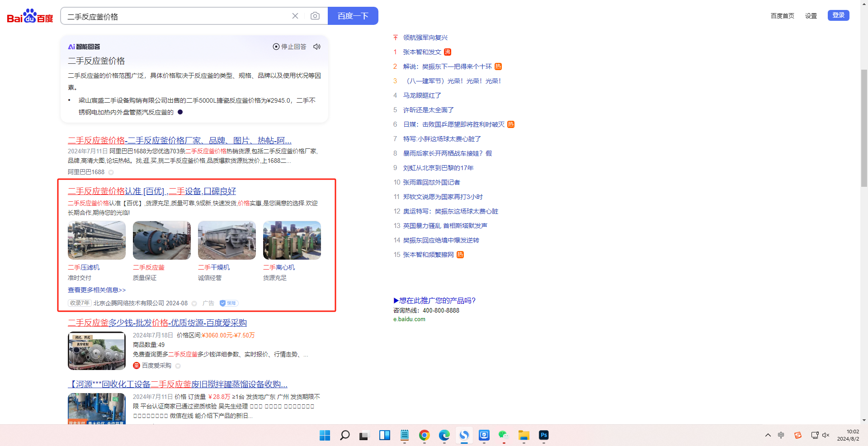Expand the arrow next to 百度爱采购 source
This screenshot has width=868, height=446.
(178, 366)
